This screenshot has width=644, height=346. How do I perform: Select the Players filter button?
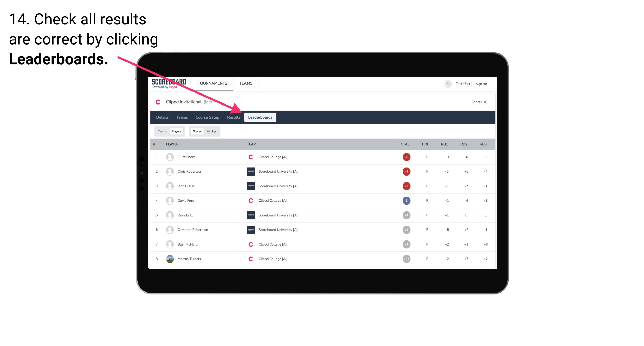click(x=176, y=131)
